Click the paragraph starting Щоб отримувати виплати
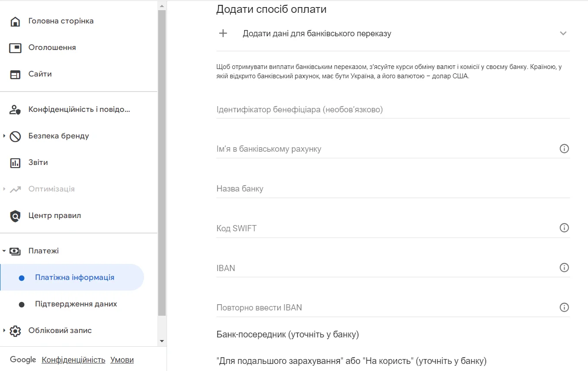The width and height of the screenshot is (588, 371). [389, 72]
